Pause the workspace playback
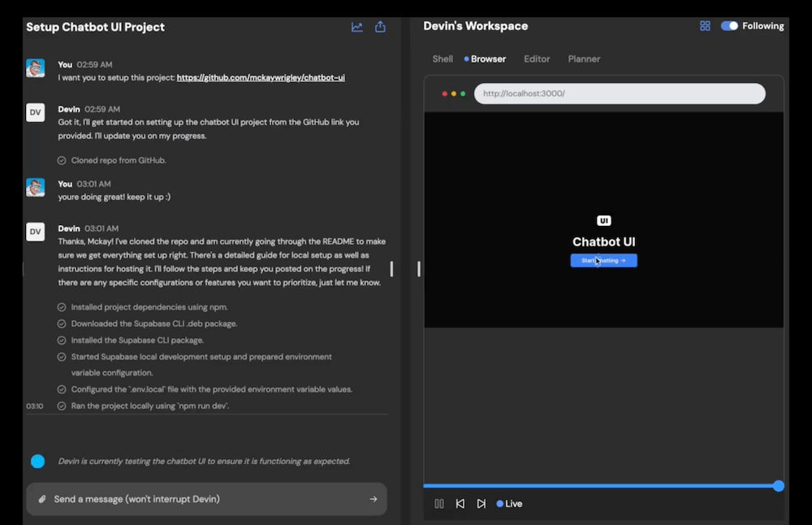Image resolution: width=812 pixels, height=525 pixels. click(439, 504)
